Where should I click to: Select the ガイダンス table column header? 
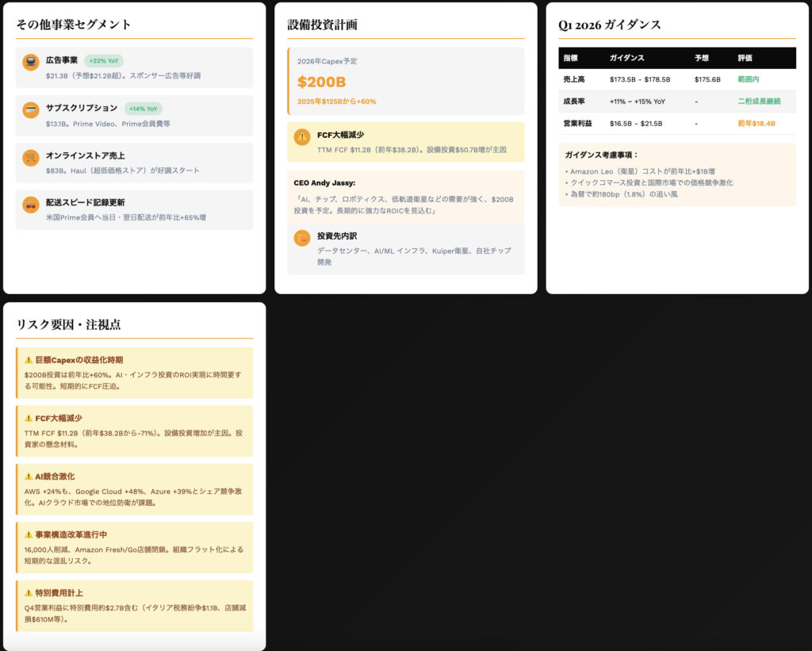[626, 58]
